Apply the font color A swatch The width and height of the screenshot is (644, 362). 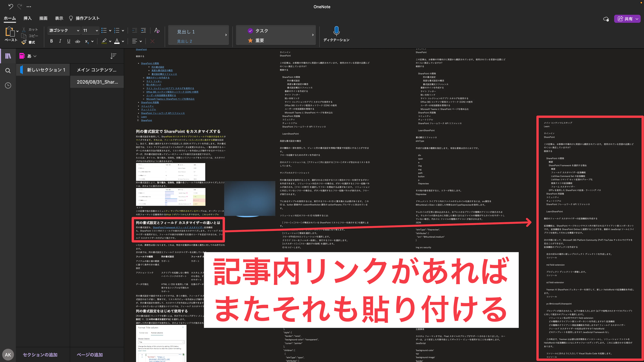pyautogui.click(x=117, y=41)
